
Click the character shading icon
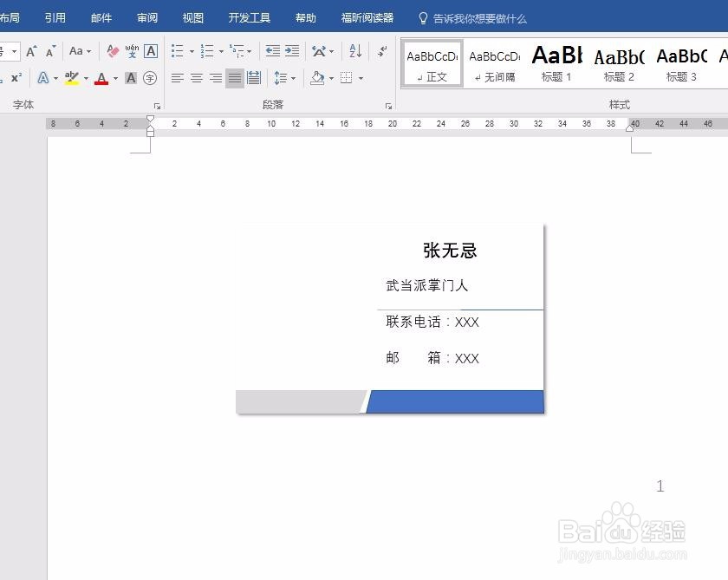131,79
